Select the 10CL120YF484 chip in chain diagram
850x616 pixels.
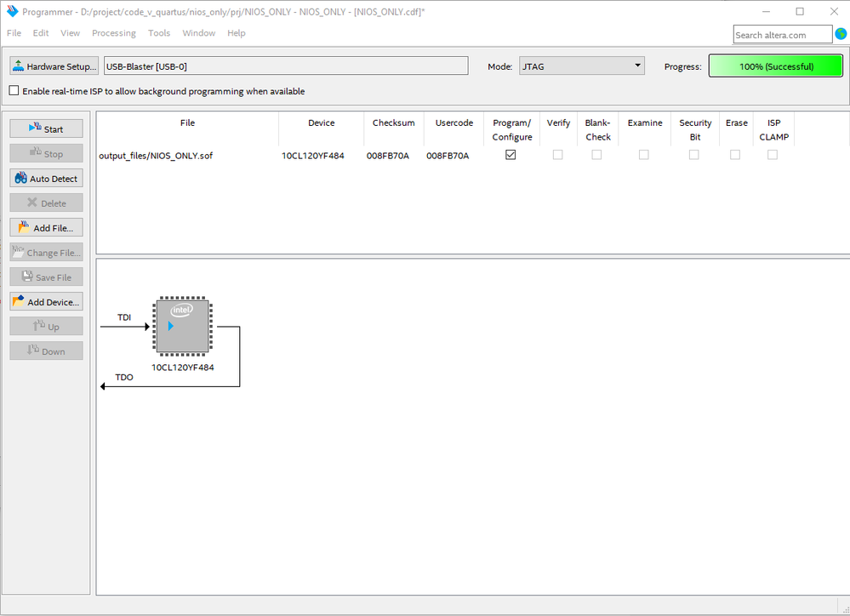point(183,326)
